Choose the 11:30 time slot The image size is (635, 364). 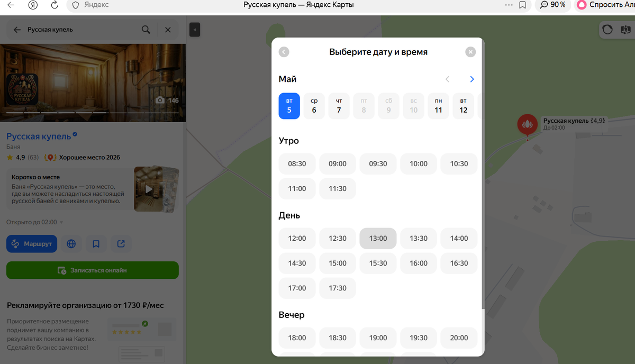(x=338, y=188)
